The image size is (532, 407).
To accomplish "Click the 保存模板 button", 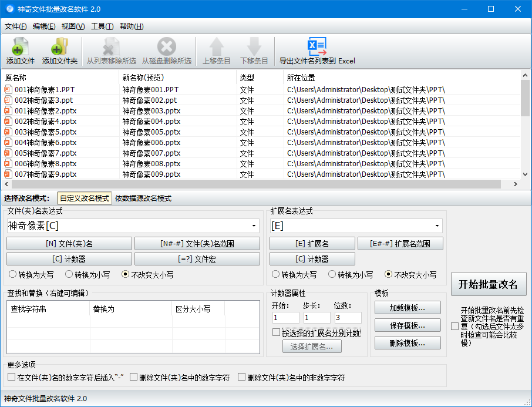I will tap(408, 325).
